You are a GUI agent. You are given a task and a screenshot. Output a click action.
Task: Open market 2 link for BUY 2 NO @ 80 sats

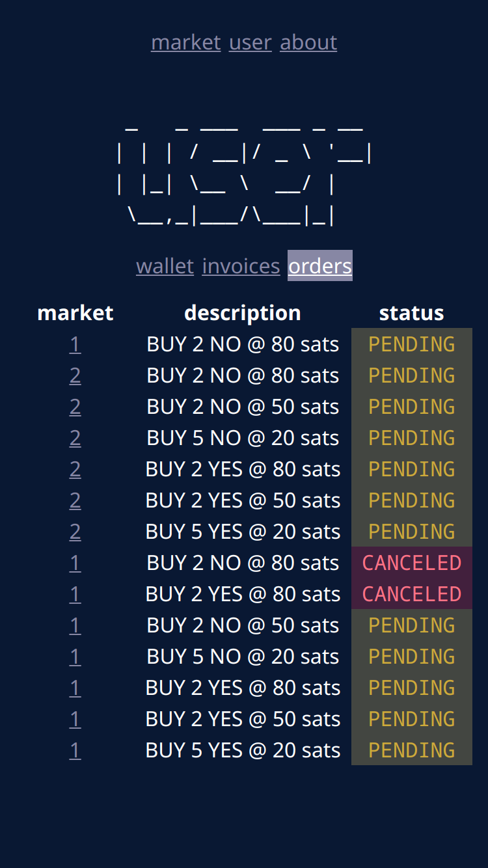click(x=75, y=375)
